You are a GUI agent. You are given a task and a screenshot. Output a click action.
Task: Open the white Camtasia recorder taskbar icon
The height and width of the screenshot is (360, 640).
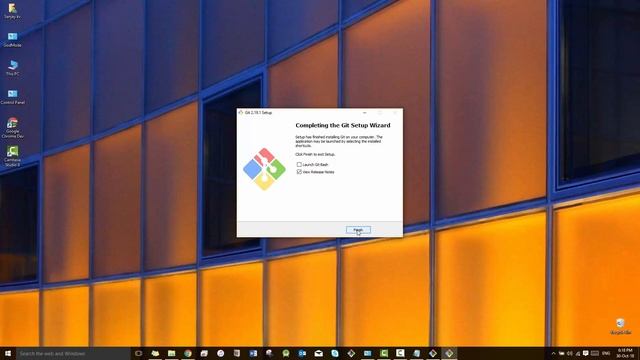(x=400, y=353)
